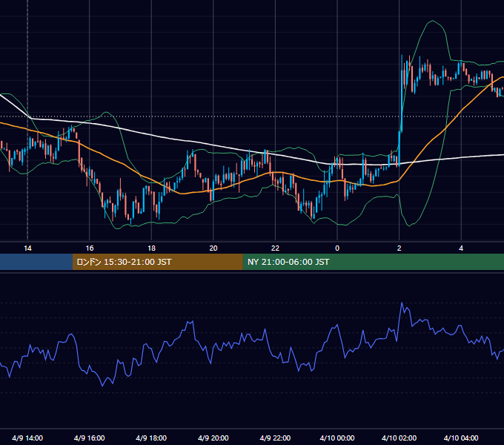This screenshot has height=445, width=504.
Task: Click the upper Bollinger band peak after 02:00
Action: [432, 21]
